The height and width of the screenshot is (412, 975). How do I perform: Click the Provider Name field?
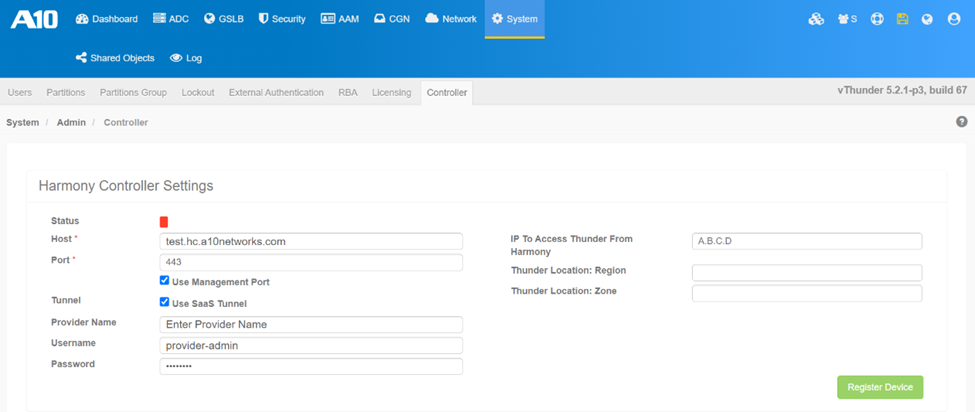(x=311, y=324)
